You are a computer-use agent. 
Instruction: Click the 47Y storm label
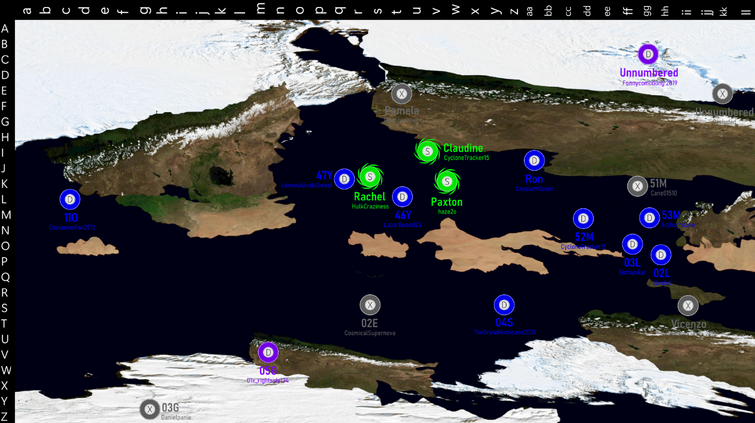[324, 175]
